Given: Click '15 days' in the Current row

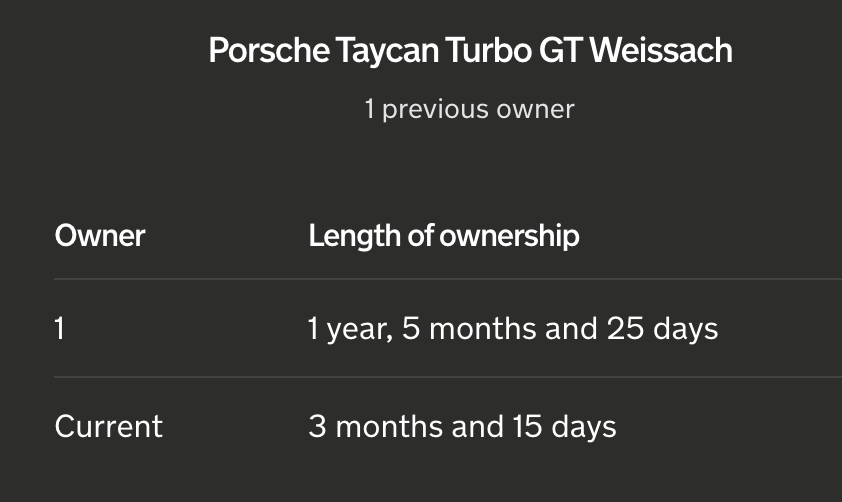Looking at the screenshot, I should pyautogui.click(x=564, y=427).
